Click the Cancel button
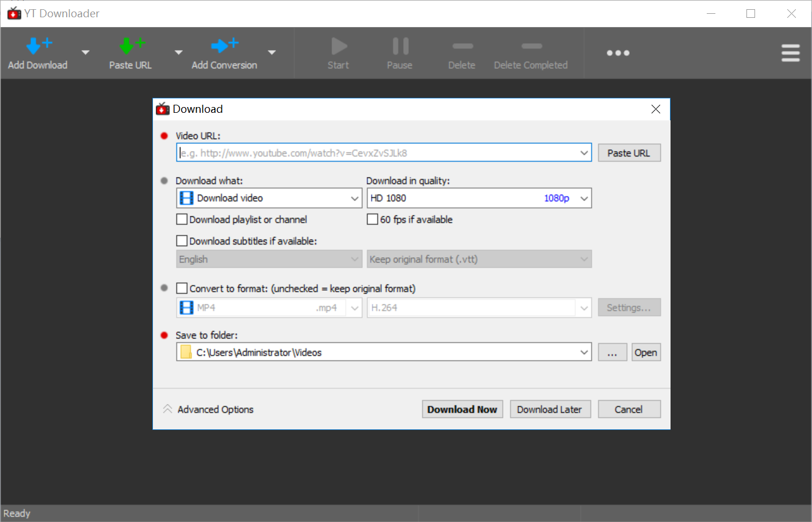Viewport: 812px width, 522px height. pyautogui.click(x=629, y=409)
